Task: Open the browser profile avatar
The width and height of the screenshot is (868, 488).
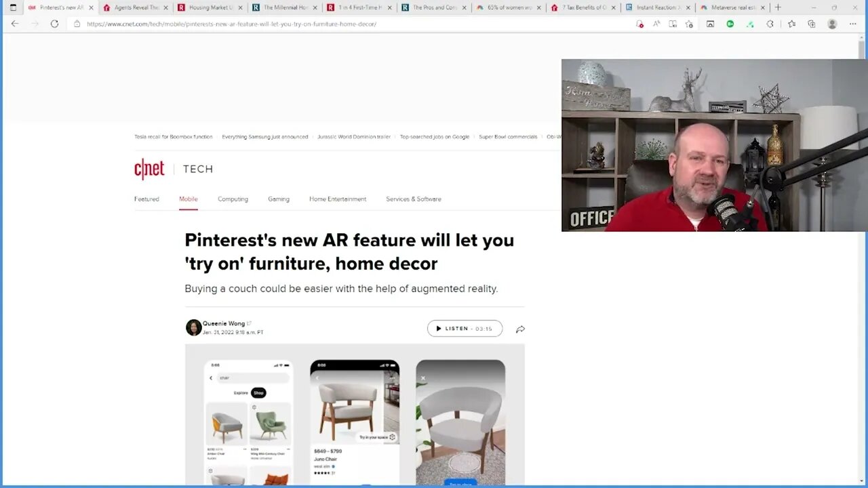Action: tap(832, 24)
